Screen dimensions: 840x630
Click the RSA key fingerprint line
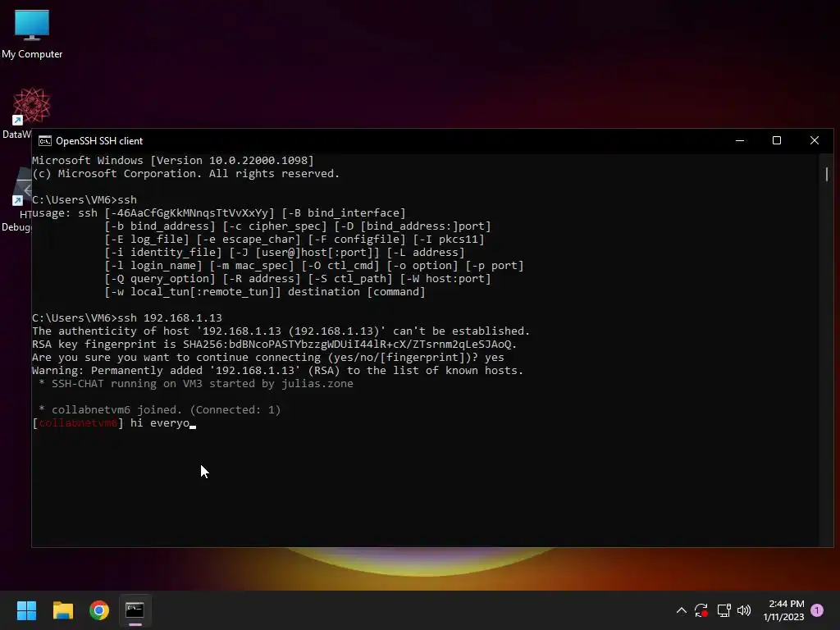274,344
